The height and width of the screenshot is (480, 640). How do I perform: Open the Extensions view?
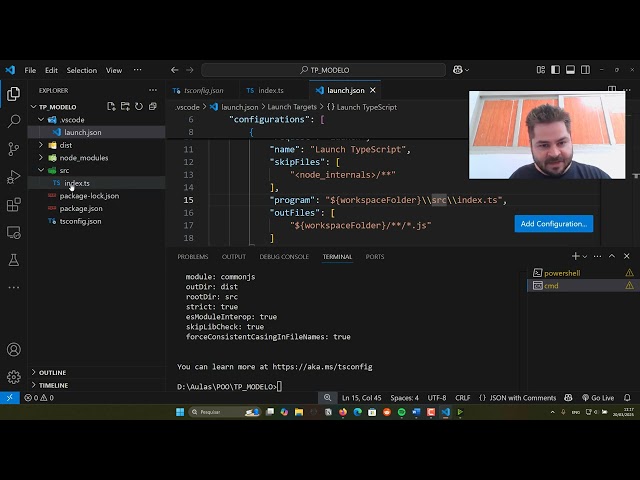click(x=13, y=204)
